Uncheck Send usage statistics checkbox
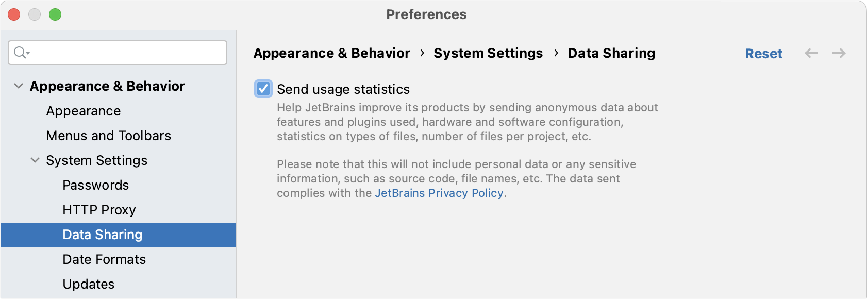Image resolution: width=868 pixels, height=299 pixels. (263, 89)
